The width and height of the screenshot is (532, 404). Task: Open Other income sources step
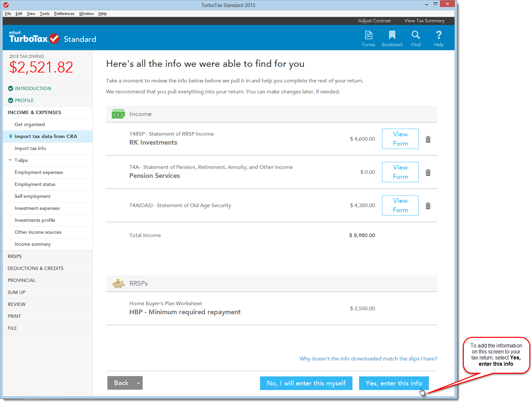pos(48,232)
